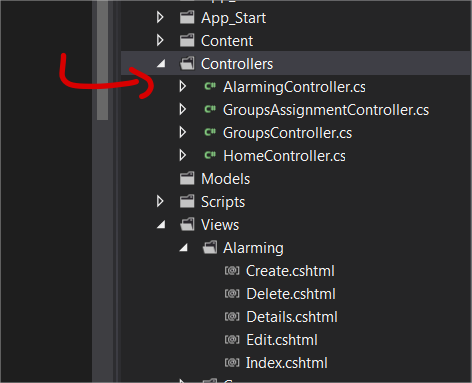Click the Alarming folder icon
472x383 pixels.
pyautogui.click(x=210, y=247)
